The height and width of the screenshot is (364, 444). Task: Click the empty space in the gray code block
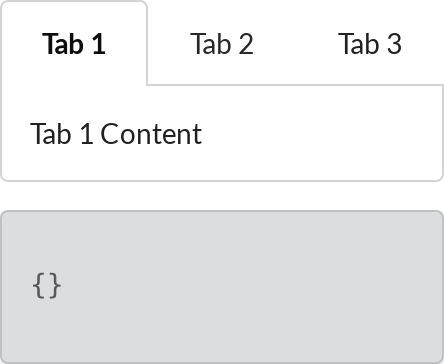click(250, 286)
